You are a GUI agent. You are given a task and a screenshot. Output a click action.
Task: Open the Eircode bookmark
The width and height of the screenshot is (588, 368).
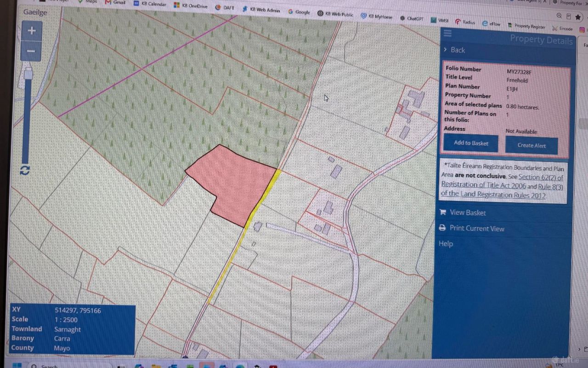coord(563,29)
